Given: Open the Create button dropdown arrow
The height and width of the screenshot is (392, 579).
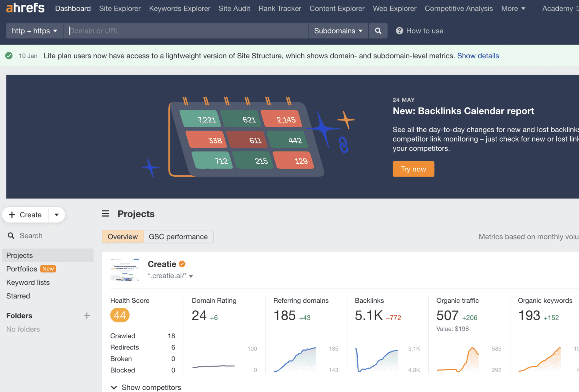Looking at the screenshot, I should [x=57, y=215].
